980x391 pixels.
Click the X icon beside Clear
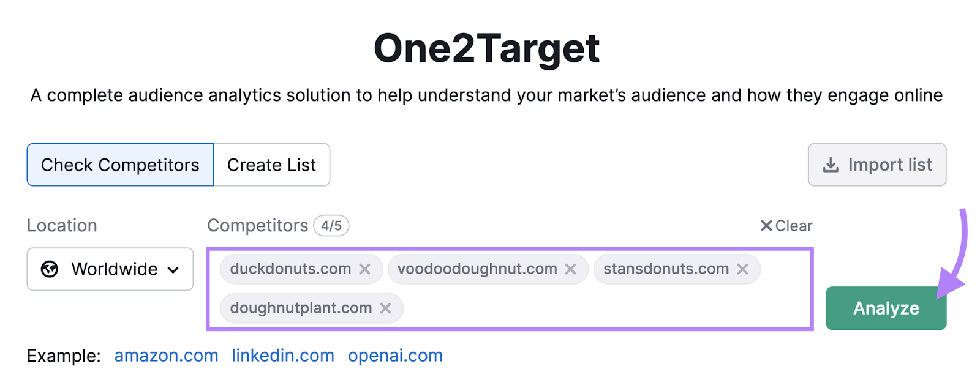click(x=765, y=225)
